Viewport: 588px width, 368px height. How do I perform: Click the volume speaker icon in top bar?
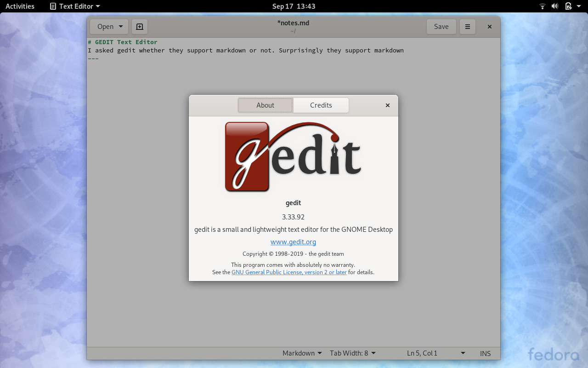tap(555, 6)
